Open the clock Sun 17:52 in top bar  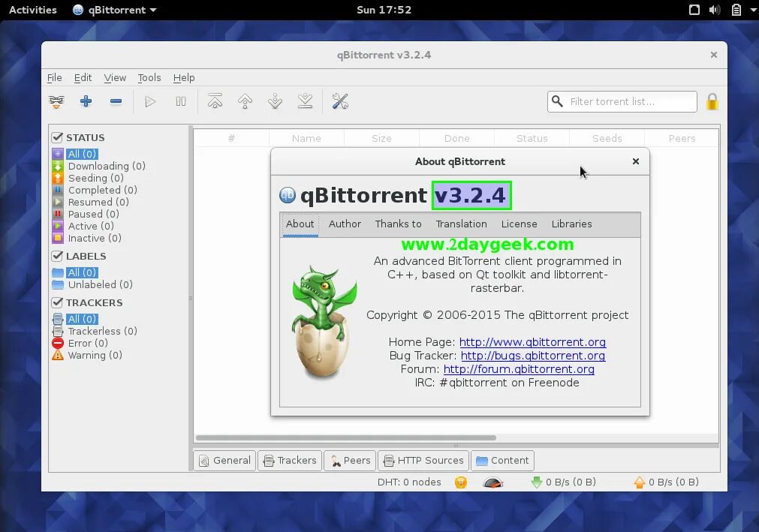[384, 10]
